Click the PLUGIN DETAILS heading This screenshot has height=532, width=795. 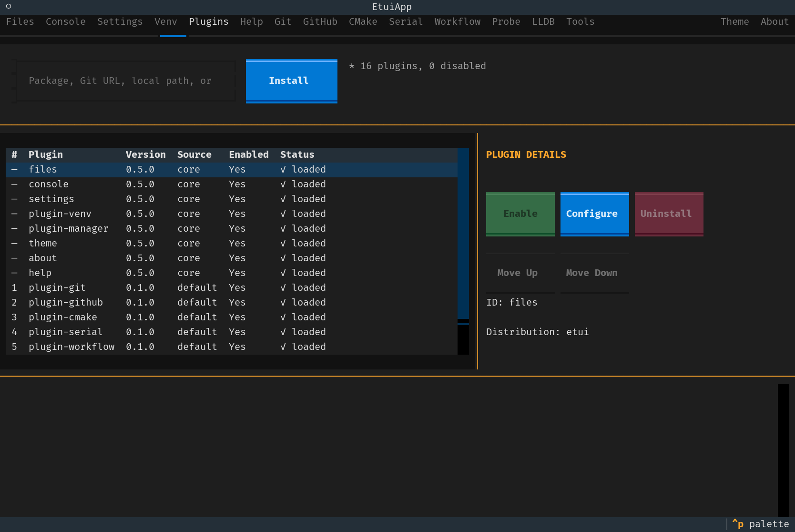coord(526,155)
